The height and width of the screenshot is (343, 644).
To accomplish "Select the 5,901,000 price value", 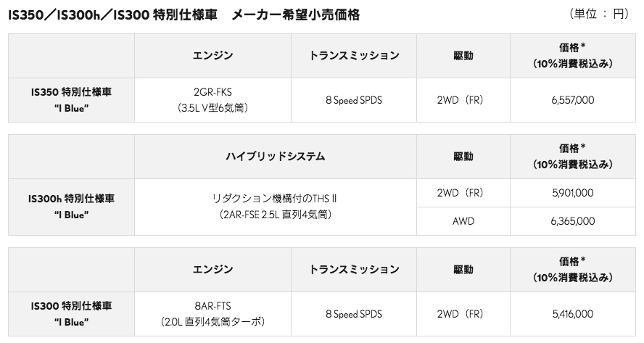I will pyautogui.click(x=572, y=192).
